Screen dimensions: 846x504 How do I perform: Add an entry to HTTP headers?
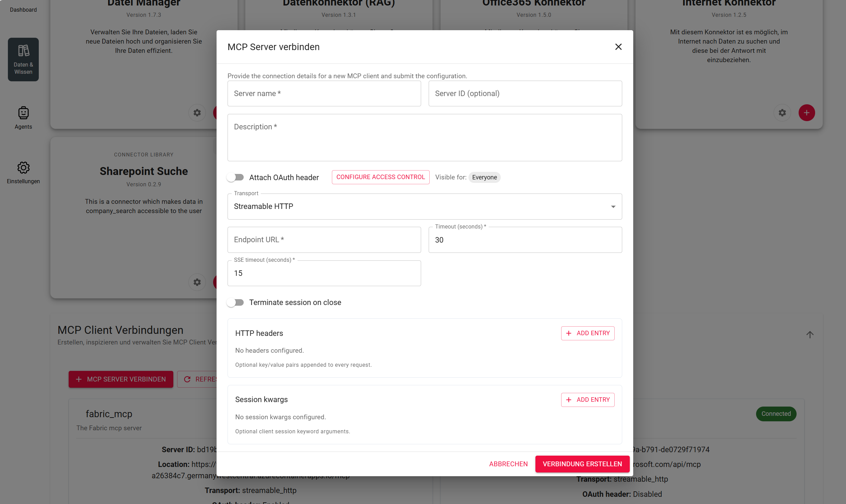pos(588,333)
